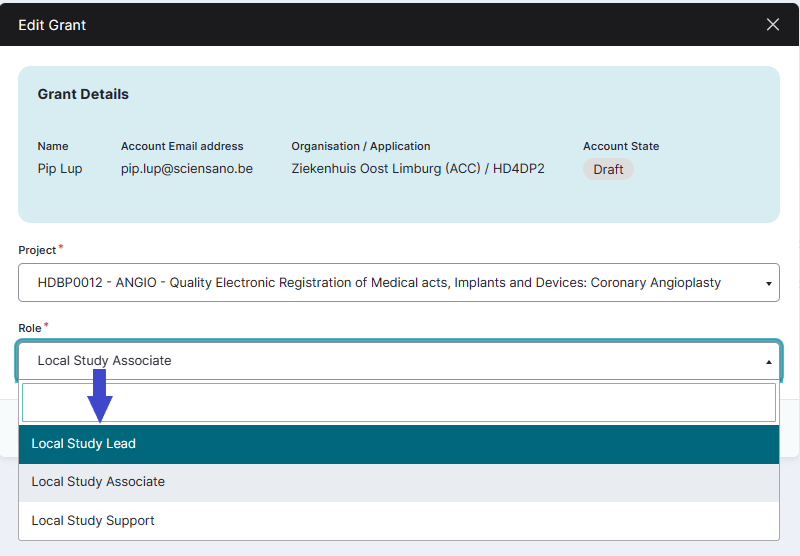Click the Project field label
Viewport: 800px width, 556px height.
coord(37,250)
